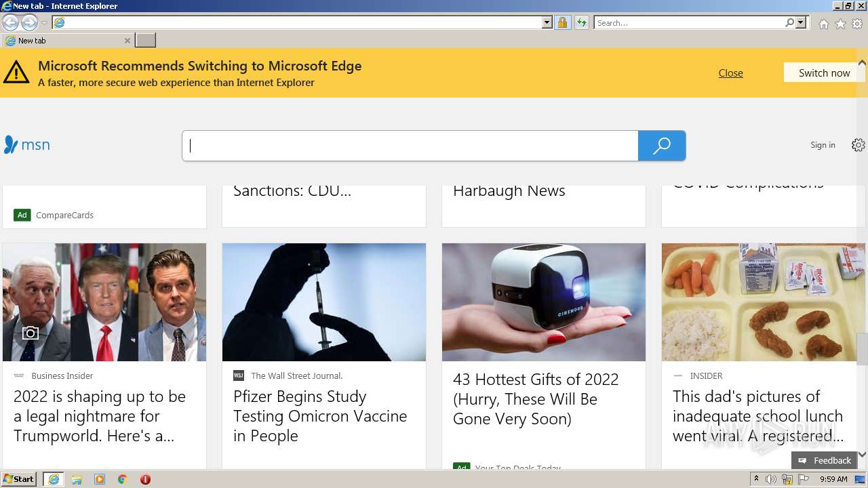Open the mini projector gifts thumbnail

pos(544,302)
